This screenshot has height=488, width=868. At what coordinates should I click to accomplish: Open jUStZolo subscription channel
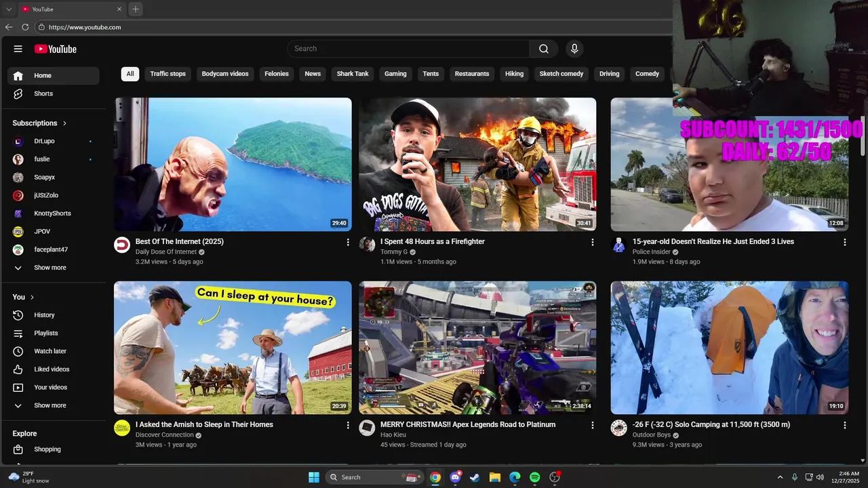click(x=53, y=195)
